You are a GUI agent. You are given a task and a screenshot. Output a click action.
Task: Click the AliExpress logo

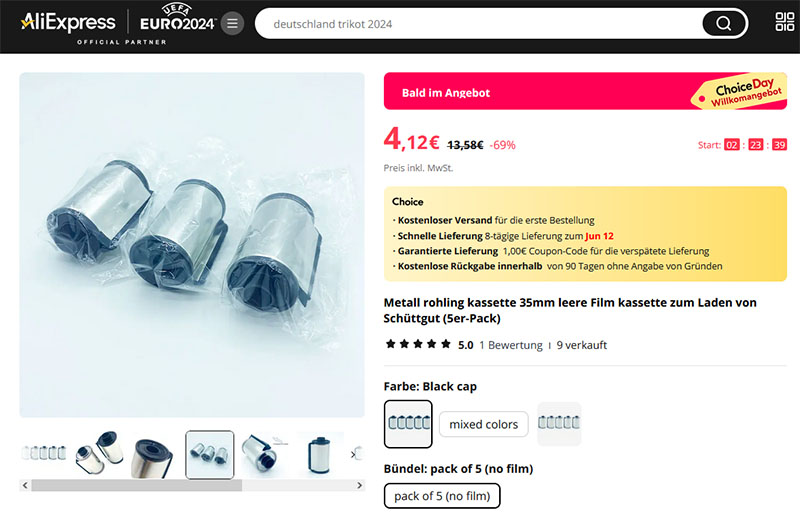tap(68, 21)
